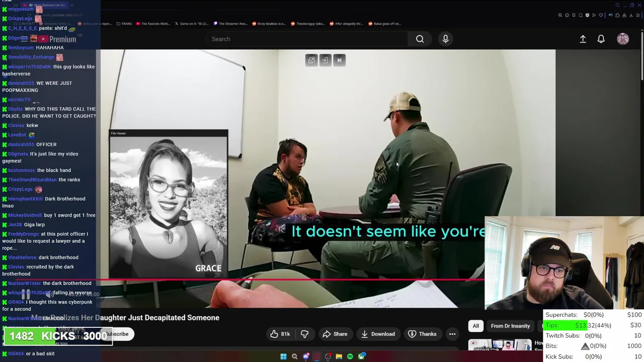This screenshot has width=644, height=362.
Task: Open browser easy setup menu icon
Action: [x=638, y=15]
